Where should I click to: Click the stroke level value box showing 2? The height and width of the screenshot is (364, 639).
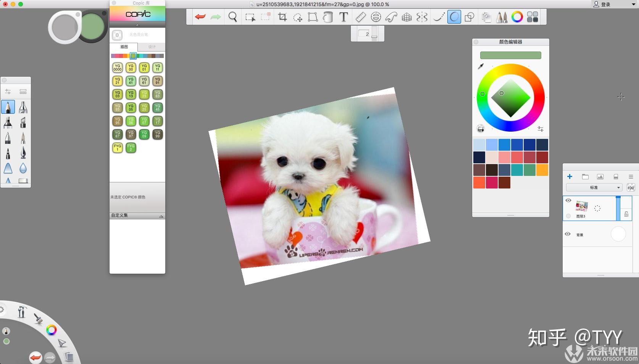tap(364, 34)
